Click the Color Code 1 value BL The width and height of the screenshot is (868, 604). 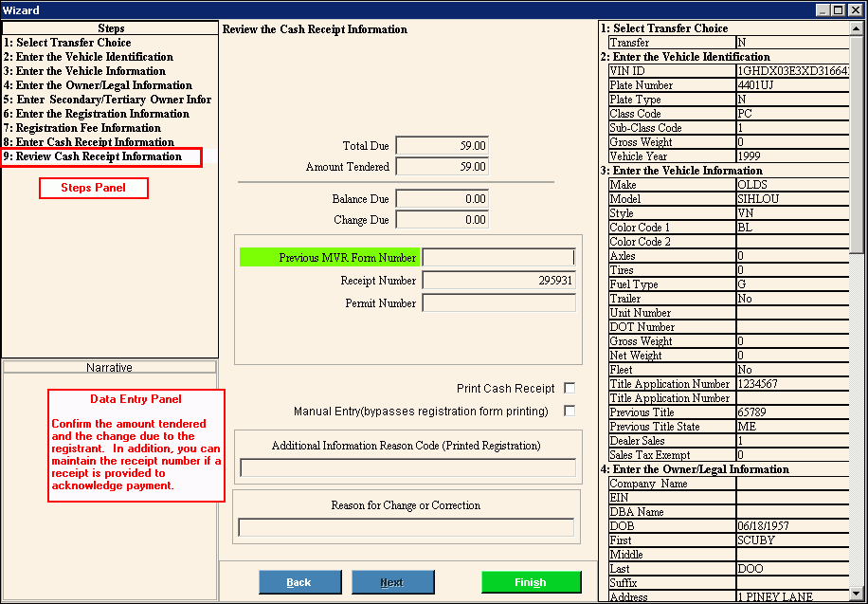tap(793, 228)
